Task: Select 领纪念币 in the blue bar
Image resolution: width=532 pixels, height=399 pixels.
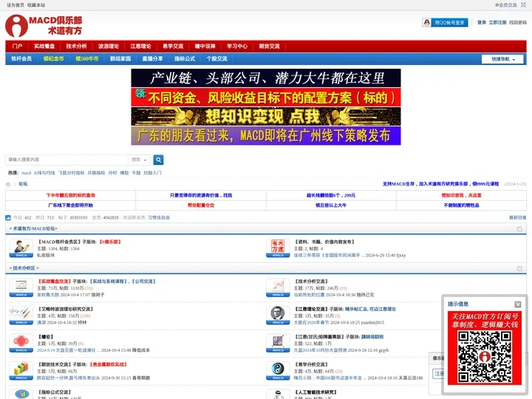Action: pyautogui.click(x=54, y=58)
